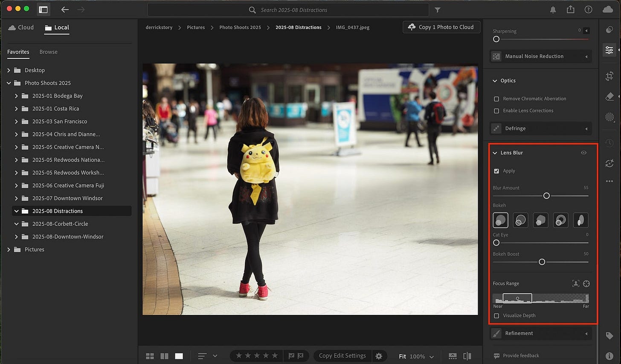Open the help question mark icon
The height and width of the screenshot is (364, 621).
click(588, 9)
